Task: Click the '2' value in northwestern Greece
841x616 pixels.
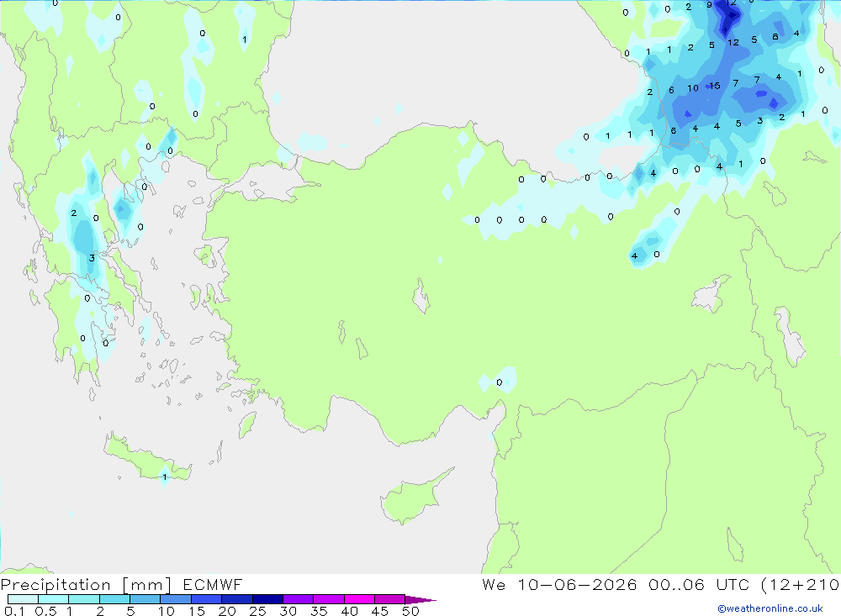Action: coord(73,213)
